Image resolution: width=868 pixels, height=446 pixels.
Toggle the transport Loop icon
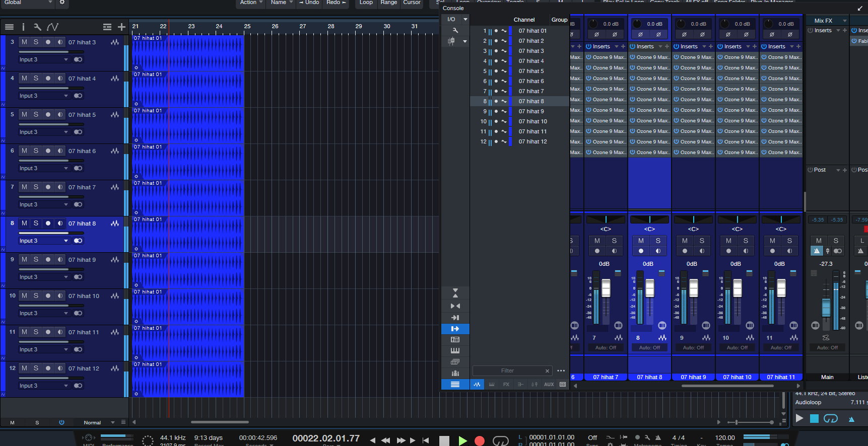(500, 441)
